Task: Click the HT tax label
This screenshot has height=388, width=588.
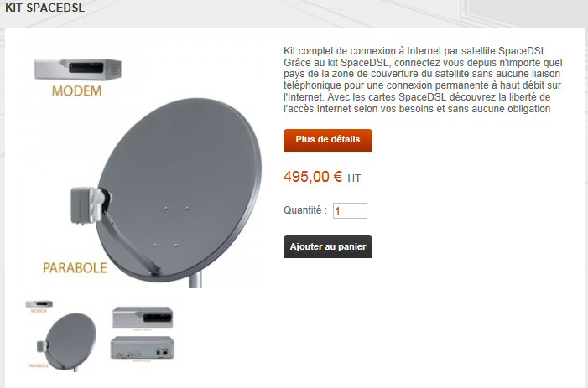Action: tap(354, 178)
